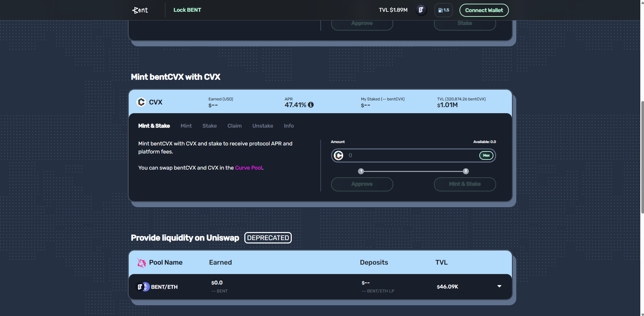The width and height of the screenshot is (644, 316).
Task: Click the APR info icon next to 47.41%
Action: point(311,105)
